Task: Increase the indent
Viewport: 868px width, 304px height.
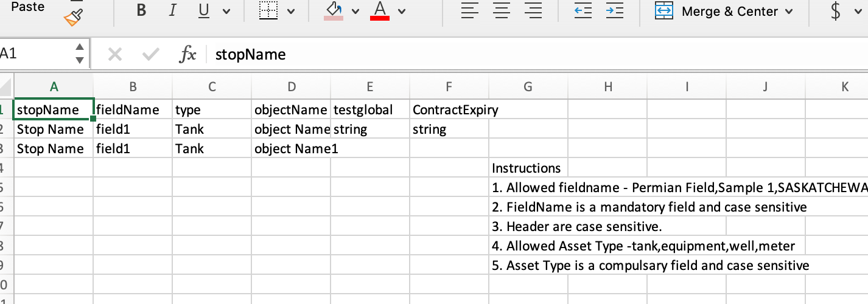Action: click(x=614, y=11)
